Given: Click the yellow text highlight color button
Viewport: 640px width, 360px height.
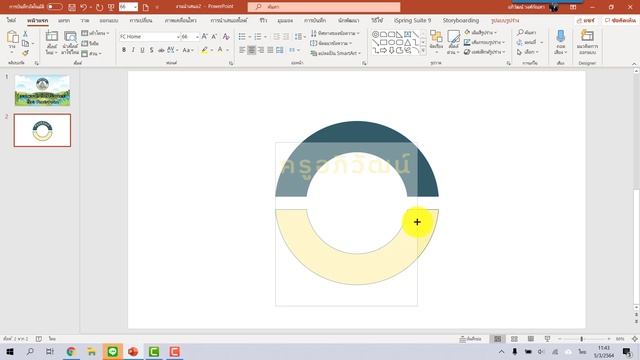Looking at the screenshot, I should pos(204,50).
